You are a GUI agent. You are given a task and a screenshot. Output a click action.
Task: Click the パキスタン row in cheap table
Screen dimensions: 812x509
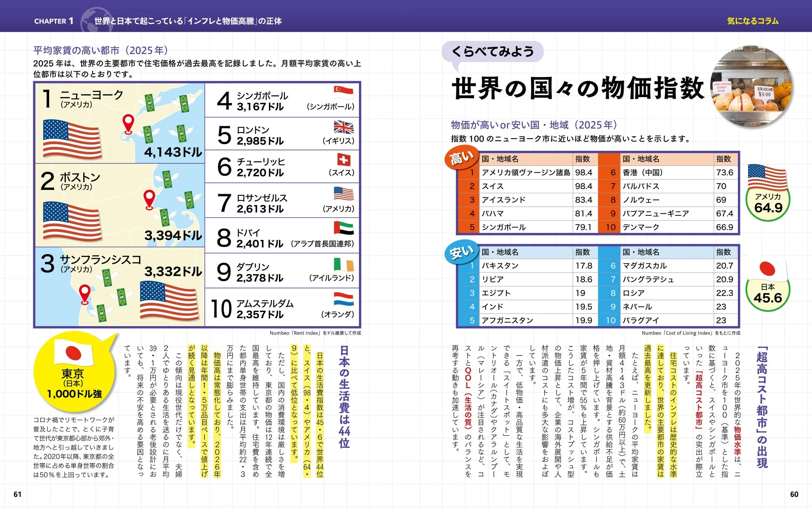[x=528, y=266]
